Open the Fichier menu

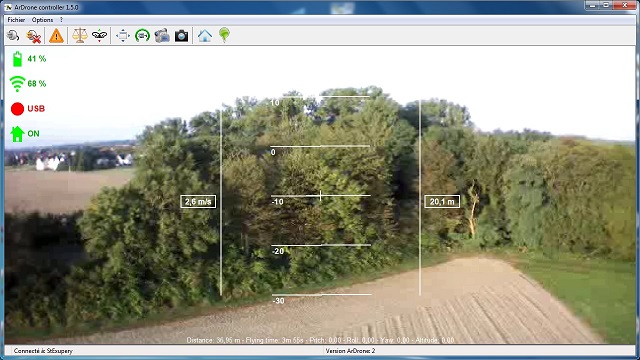16,20
